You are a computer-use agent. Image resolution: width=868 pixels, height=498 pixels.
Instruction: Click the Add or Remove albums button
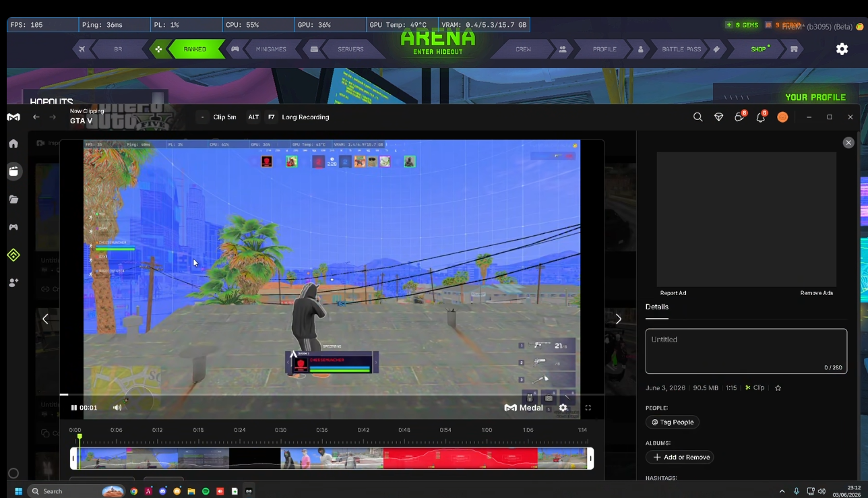coord(681,457)
